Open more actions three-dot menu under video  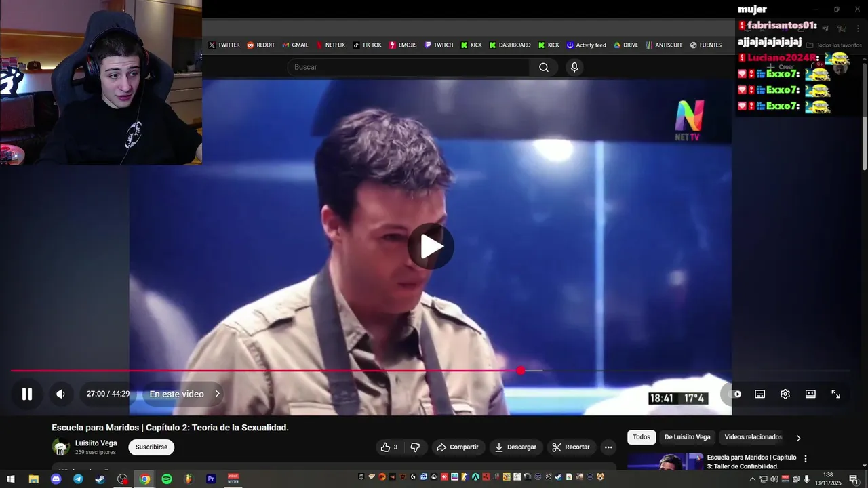608,447
